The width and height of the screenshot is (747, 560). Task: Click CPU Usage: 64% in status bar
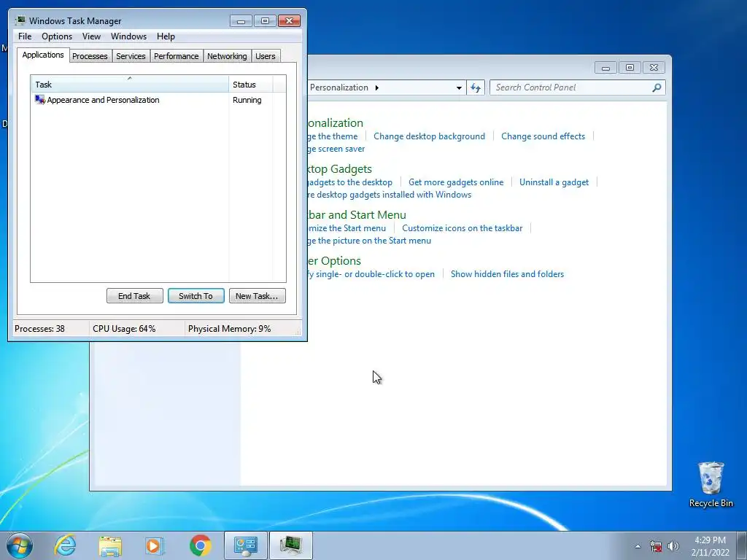point(124,329)
